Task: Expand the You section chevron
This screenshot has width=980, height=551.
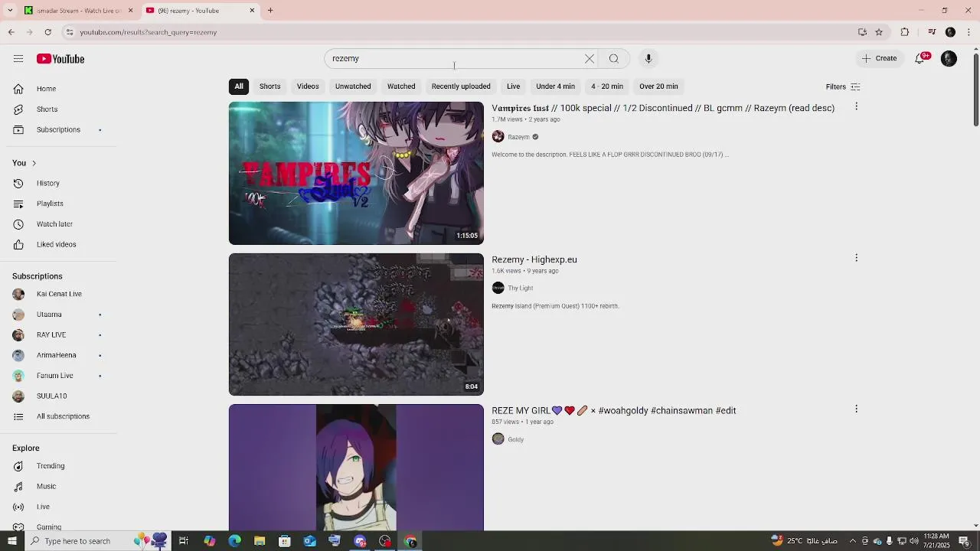Action: click(34, 163)
